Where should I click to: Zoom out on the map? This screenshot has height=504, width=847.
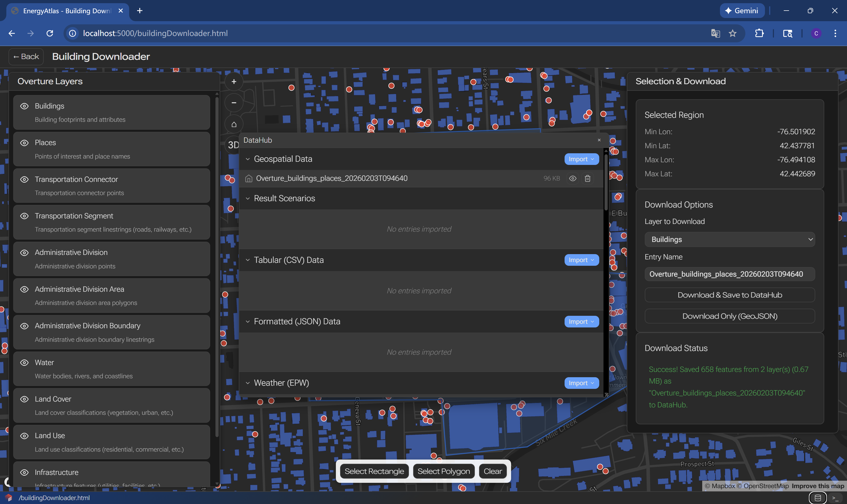coord(234,102)
